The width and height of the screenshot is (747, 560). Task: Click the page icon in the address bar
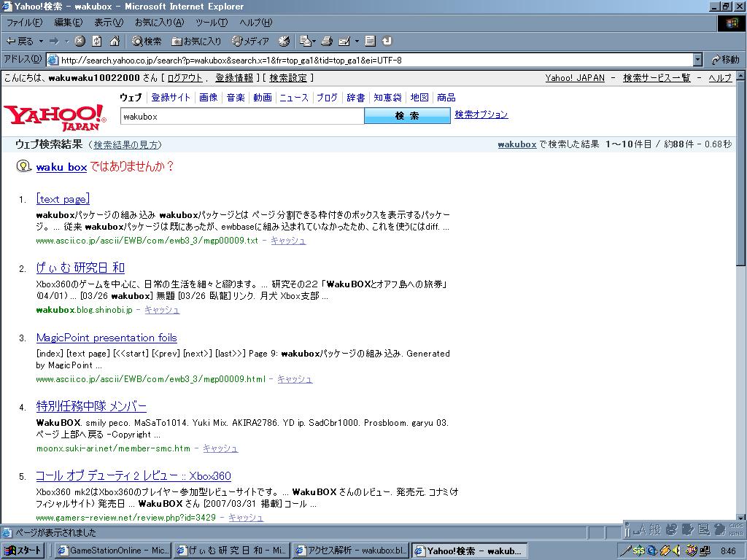pos(53,60)
